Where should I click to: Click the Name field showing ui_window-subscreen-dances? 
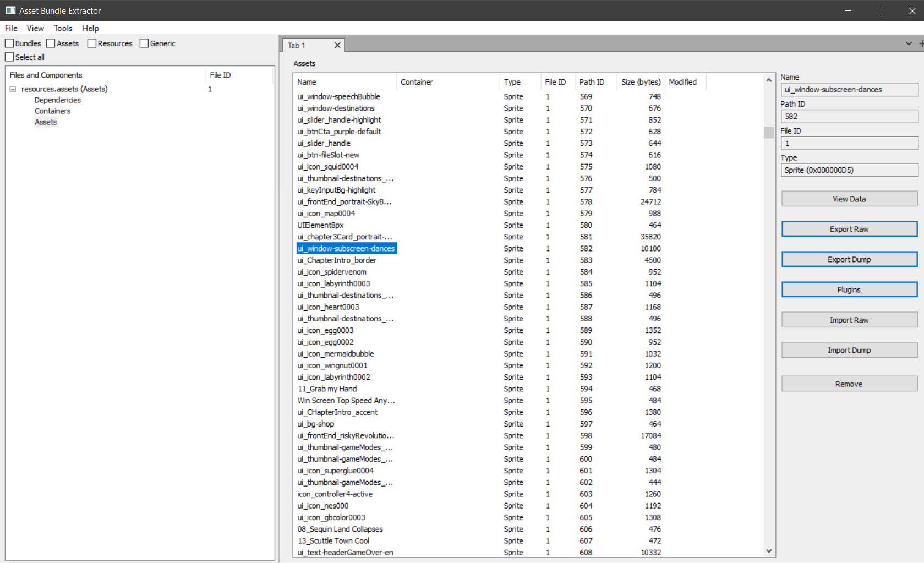click(x=849, y=90)
